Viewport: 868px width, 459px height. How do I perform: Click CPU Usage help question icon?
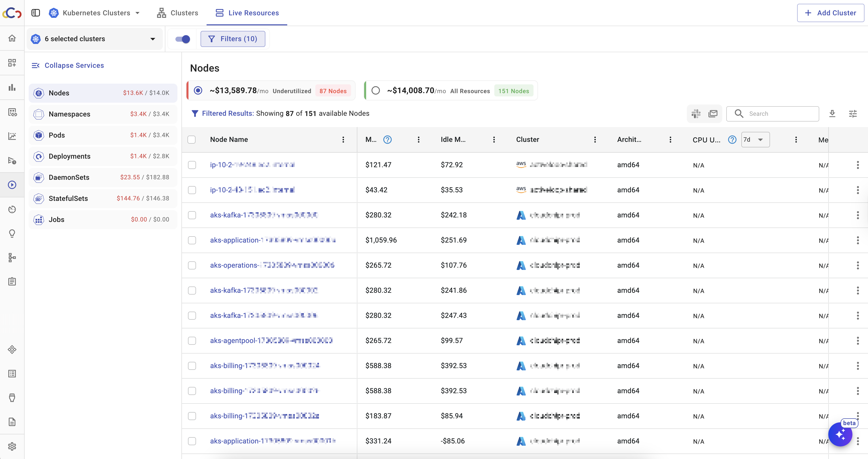732,140
